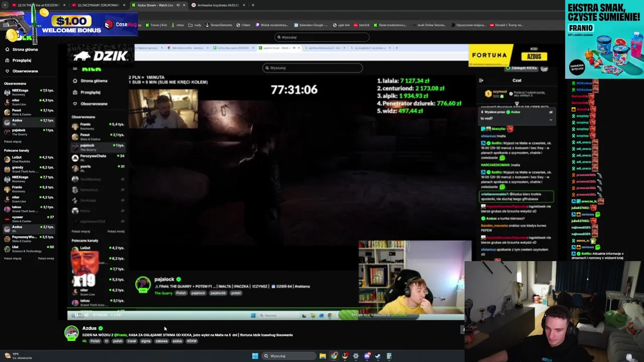The image size is (644, 362).
Task: Collapse recommended list with Pokaż mniej
Action: 46,258
